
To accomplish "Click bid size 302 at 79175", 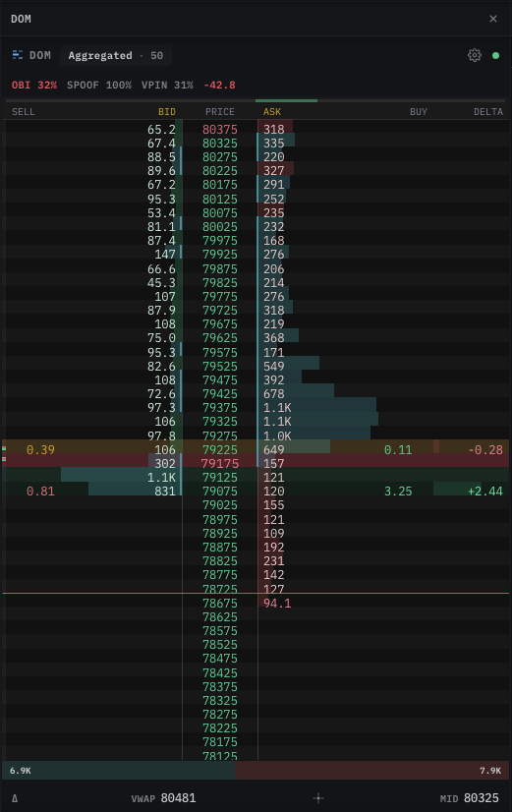I will (x=165, y=463).
